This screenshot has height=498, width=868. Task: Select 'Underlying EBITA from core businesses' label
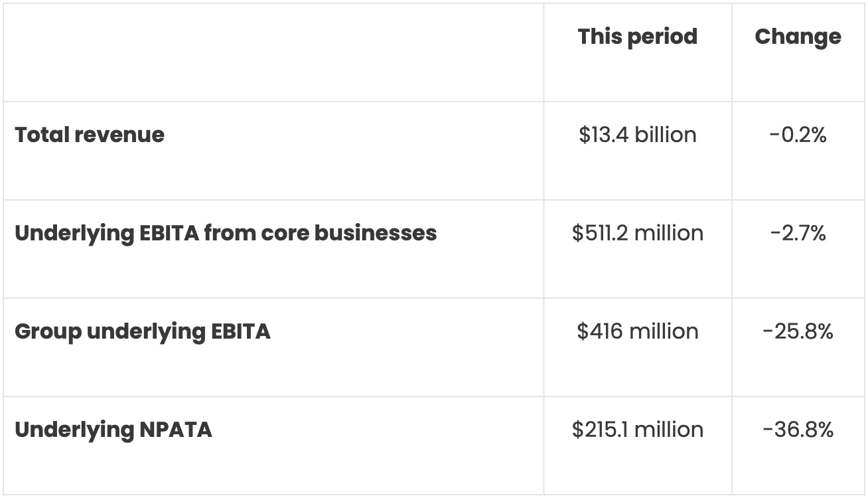(226, 233)
